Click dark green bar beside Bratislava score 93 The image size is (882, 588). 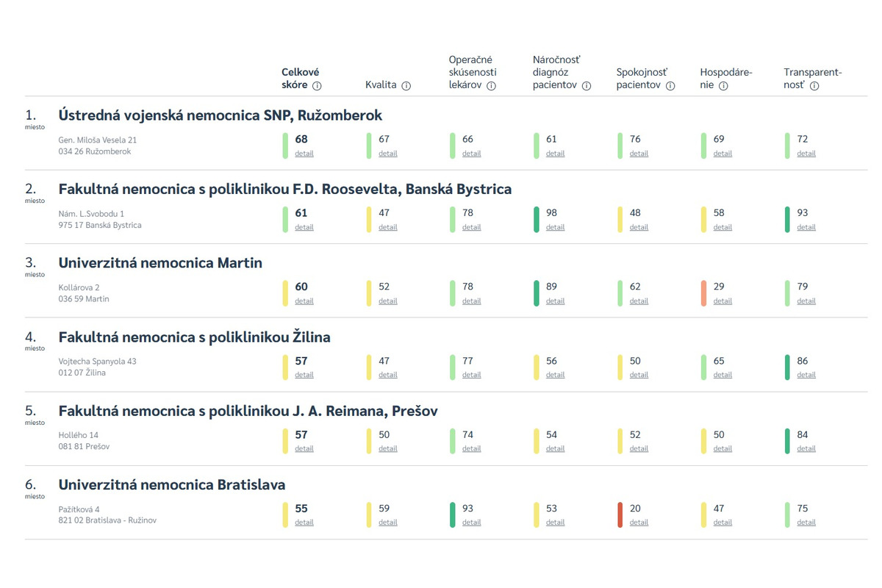click(x=453, y=514)
